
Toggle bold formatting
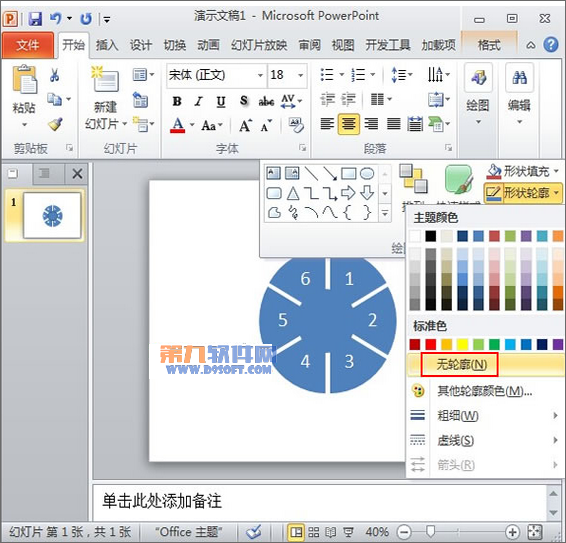tap(177, 101)
